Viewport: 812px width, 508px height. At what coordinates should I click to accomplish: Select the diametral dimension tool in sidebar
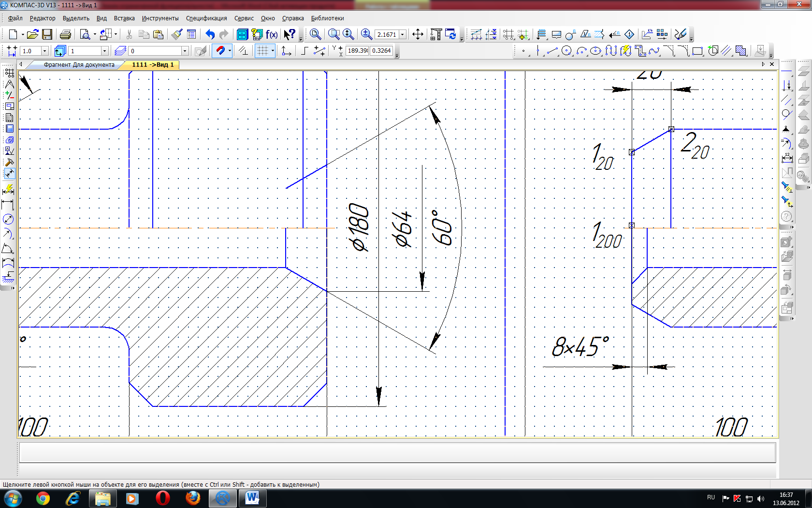8,219
